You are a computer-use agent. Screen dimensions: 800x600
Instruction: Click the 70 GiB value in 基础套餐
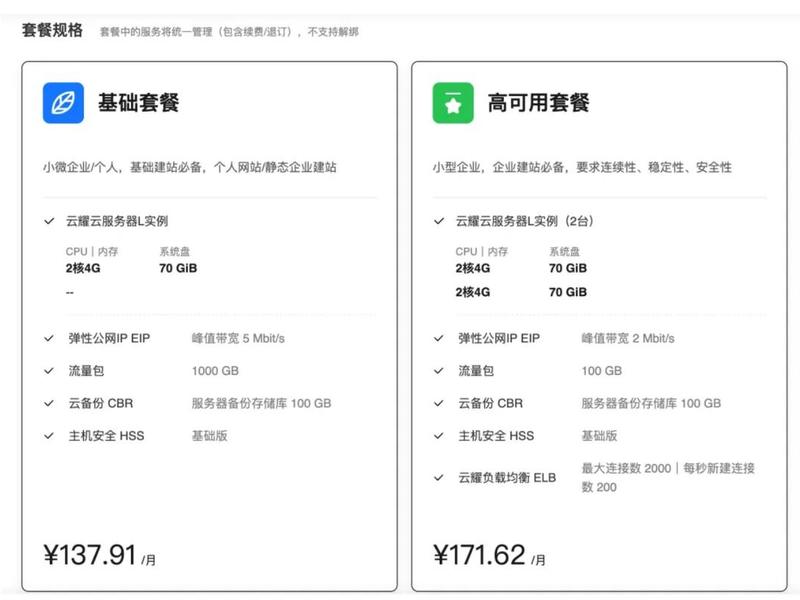178,268
